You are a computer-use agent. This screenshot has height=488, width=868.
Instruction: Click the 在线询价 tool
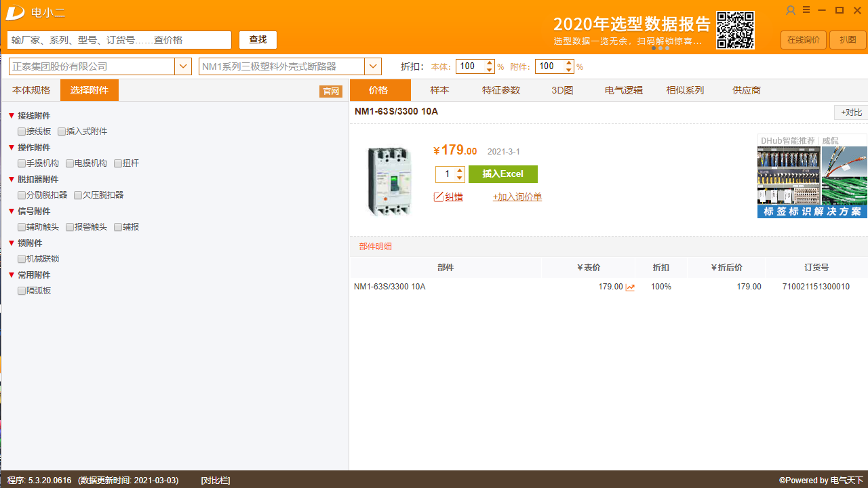tap(803, 40)
